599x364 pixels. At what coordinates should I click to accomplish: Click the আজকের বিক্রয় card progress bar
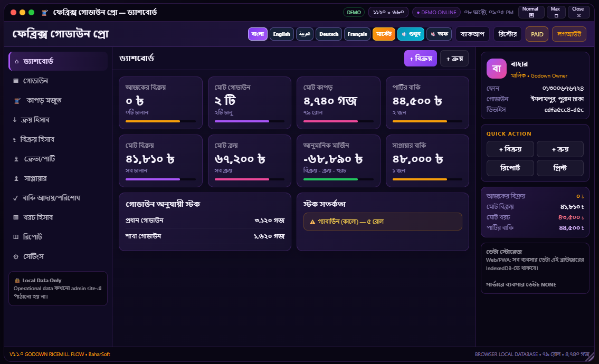pyautogui.click(x=160, y=121)
